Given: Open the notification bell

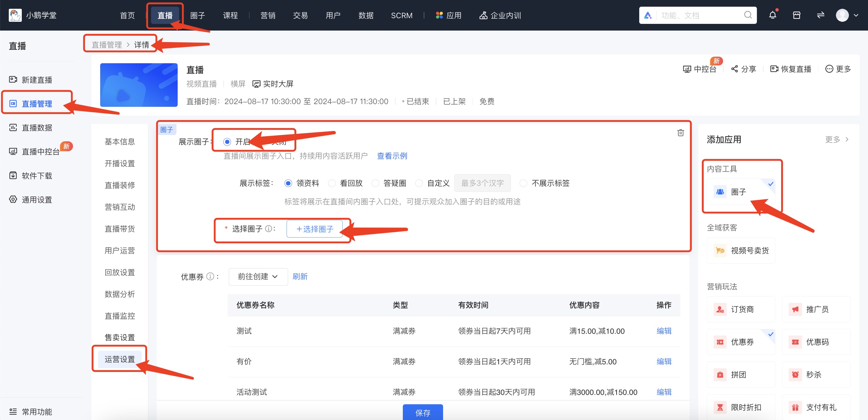Looking at the screenshot, I should [x=772, y=15].
